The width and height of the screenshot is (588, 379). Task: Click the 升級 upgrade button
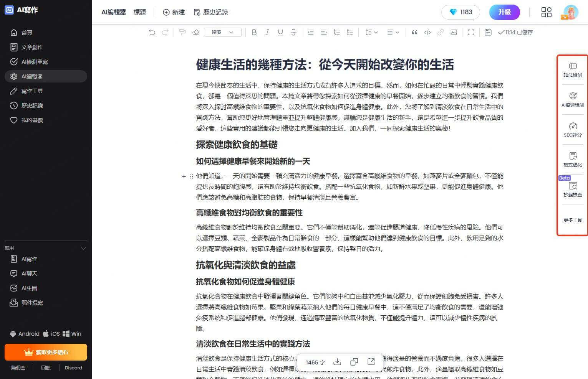[505, 12]
